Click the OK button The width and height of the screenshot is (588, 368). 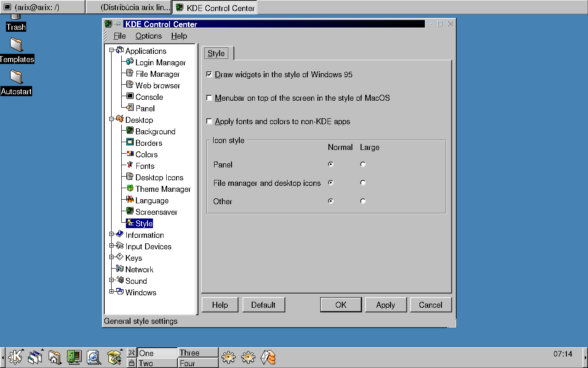point(341,305)
